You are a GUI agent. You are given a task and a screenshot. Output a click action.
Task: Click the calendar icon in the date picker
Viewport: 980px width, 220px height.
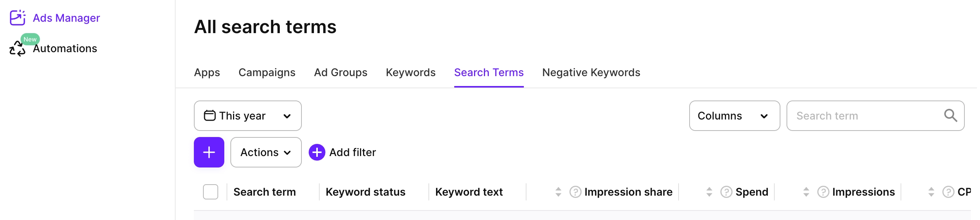pos(210,115)
